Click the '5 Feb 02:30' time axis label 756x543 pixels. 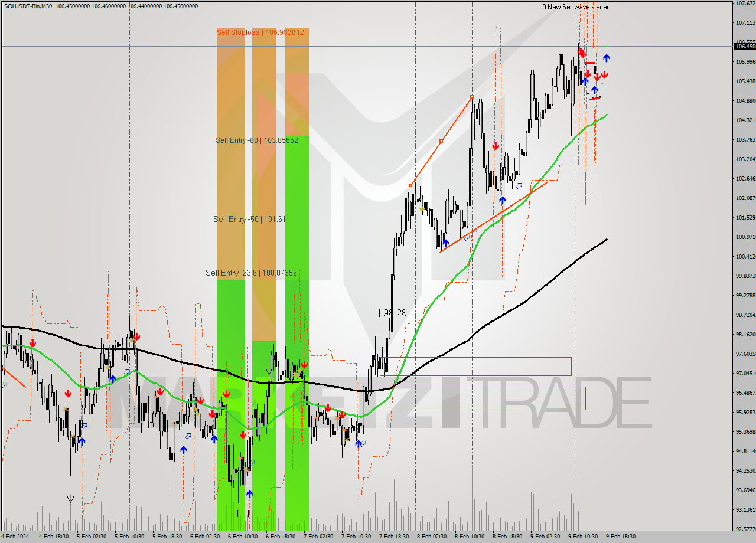[x=92, y=537]
